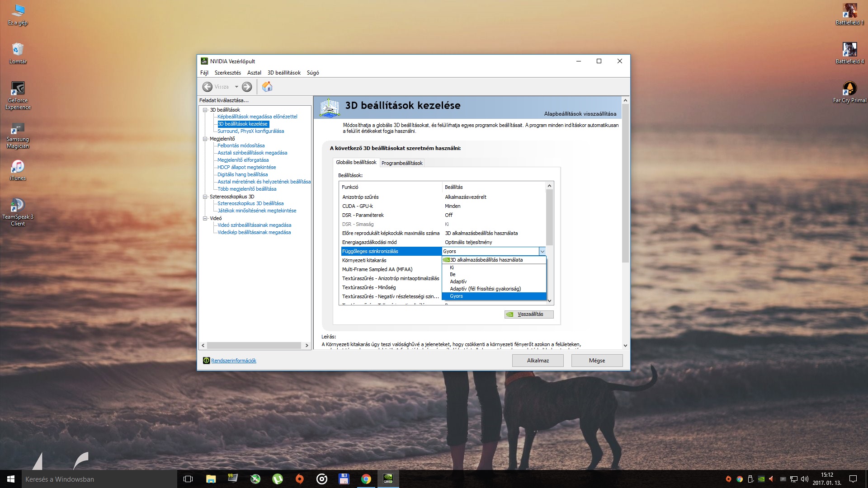This screenshot has width=868, height=488.
Task: Select Adaptív option in dropdown list
Action: click(458, 282)
